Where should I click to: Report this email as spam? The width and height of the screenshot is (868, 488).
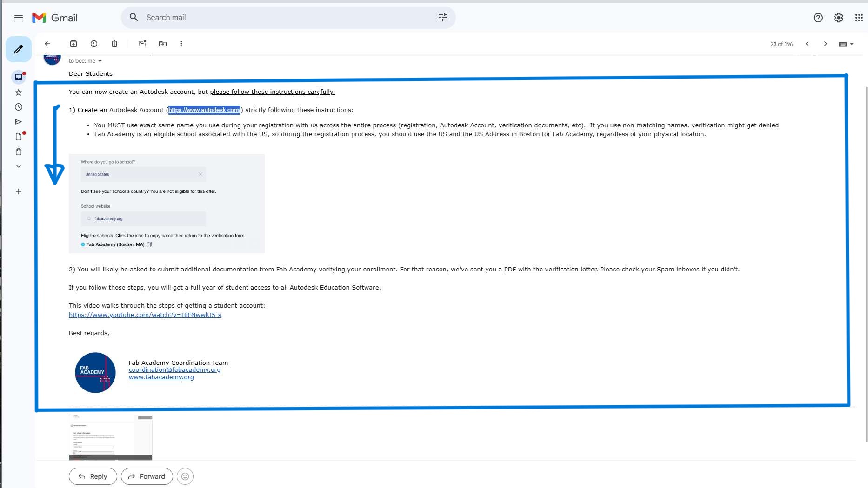click(x=94, y=44)
